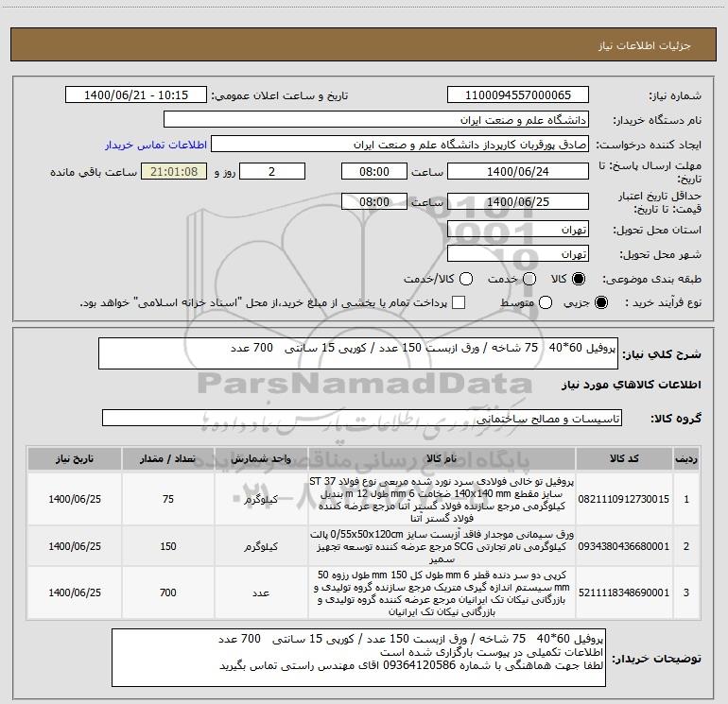Image resolution: width=728 pixels, height=704 pixels.
Task: Click the double-threaded bolt item name in row 3
Action: coord(442,593)
